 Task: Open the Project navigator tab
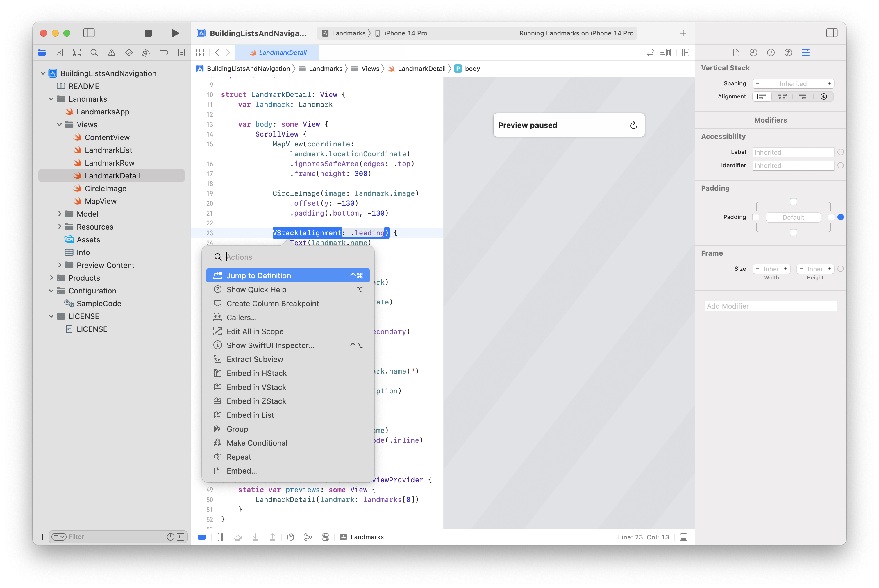(x=42, y=53)
